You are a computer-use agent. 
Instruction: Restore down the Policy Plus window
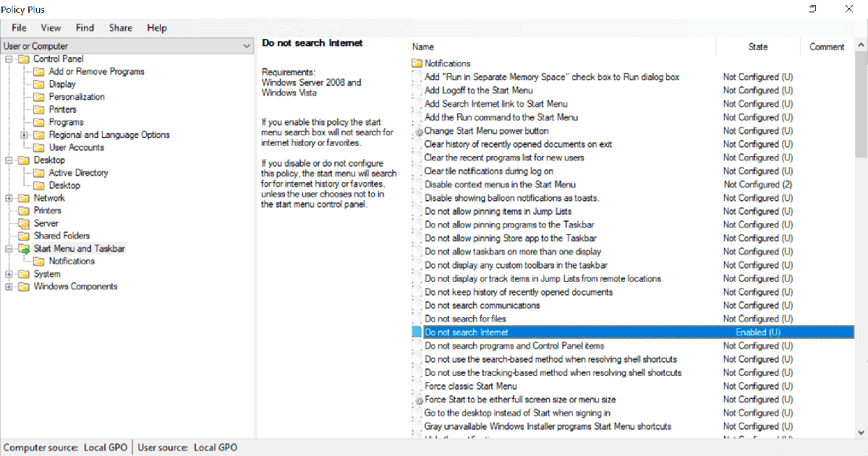[x=812, y=9]
